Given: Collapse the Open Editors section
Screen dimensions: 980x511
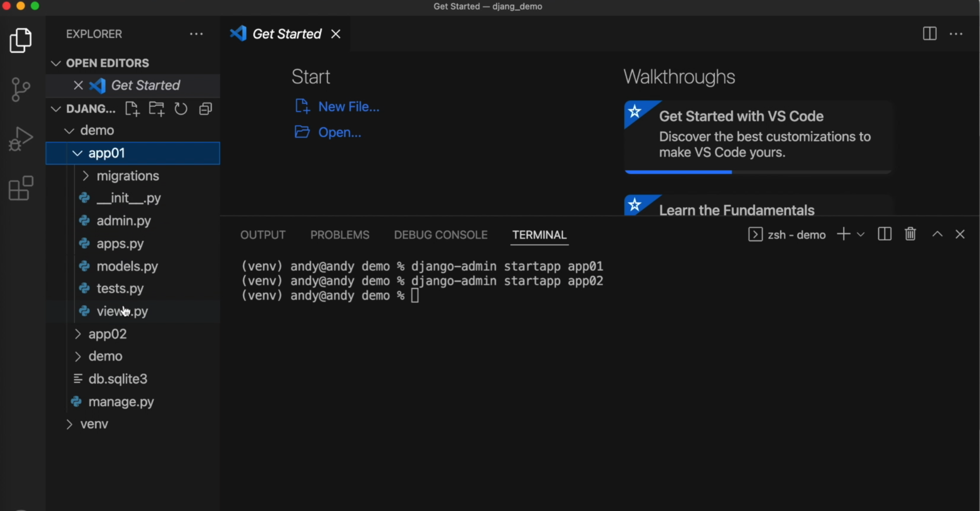Looking at the screenshot, I should coord(56,63).
